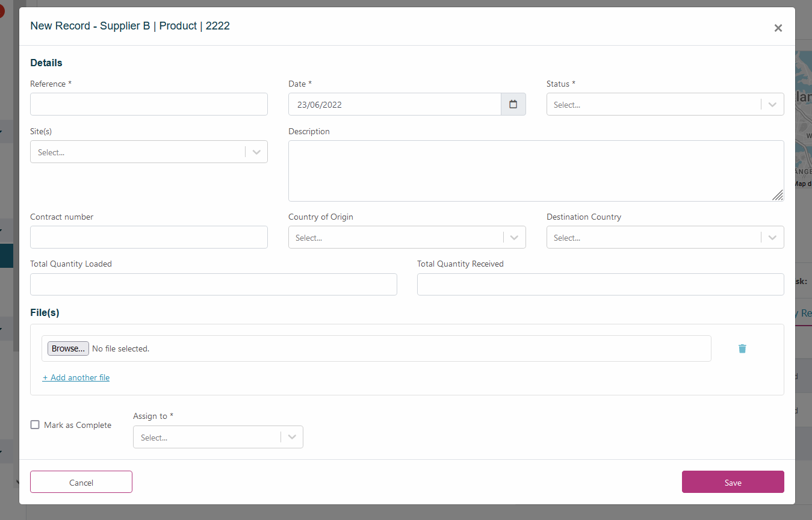This screenshot has height=520, width=812.
Task: Open the Destination Country dropdown
Action: 665,238
